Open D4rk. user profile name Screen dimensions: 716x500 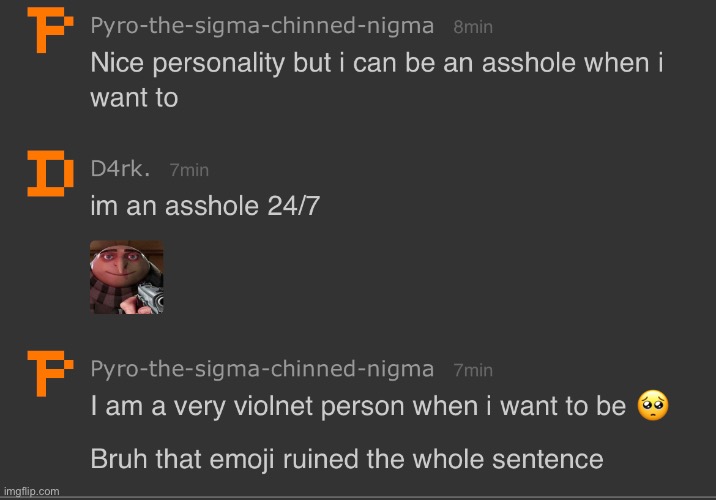click(120, 169)
